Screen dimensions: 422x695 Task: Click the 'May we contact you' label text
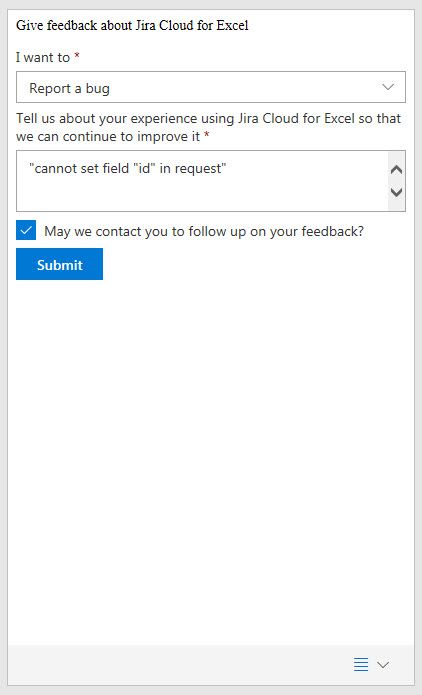[x=204, y=231]
